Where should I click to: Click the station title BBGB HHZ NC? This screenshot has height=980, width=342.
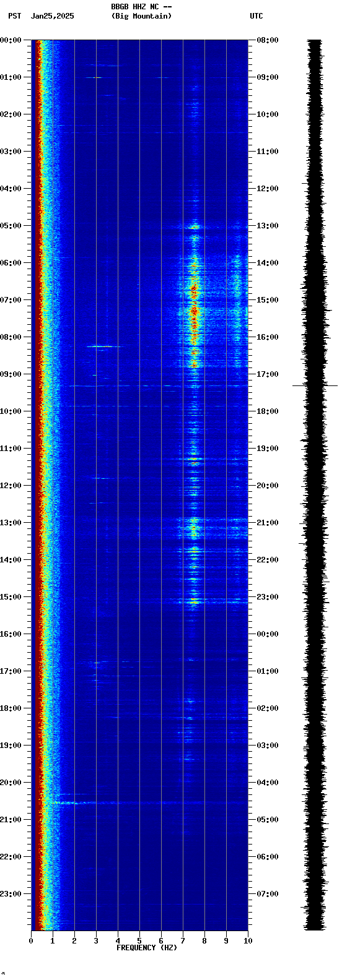point(135,7)
